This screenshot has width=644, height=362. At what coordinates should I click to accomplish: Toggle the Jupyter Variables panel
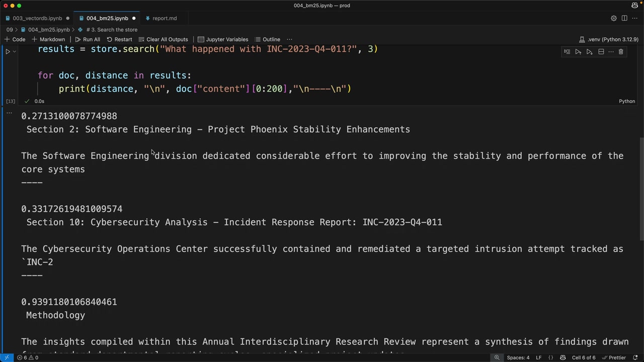[223, 39]
